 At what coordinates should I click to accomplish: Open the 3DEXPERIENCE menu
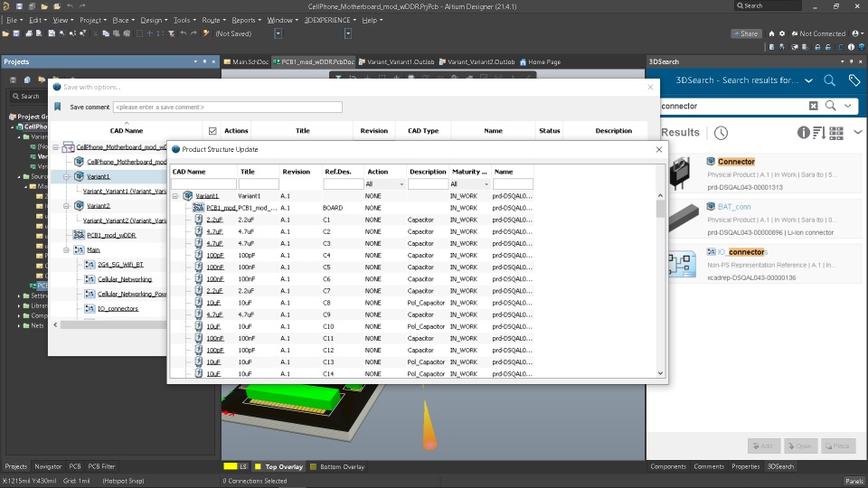click(x=330, y=20)
